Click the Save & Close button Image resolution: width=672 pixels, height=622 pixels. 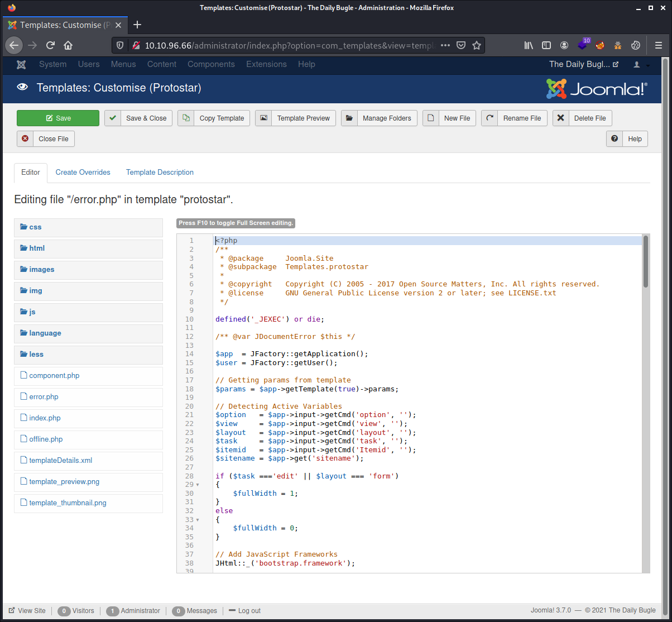click(138, 118)
